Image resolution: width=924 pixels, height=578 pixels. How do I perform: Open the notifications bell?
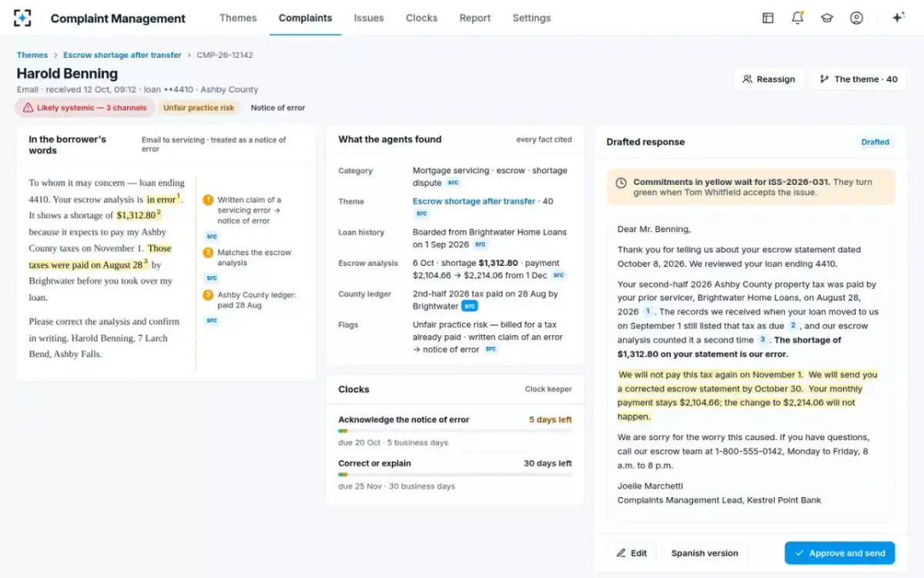click(x=797, y=18)
